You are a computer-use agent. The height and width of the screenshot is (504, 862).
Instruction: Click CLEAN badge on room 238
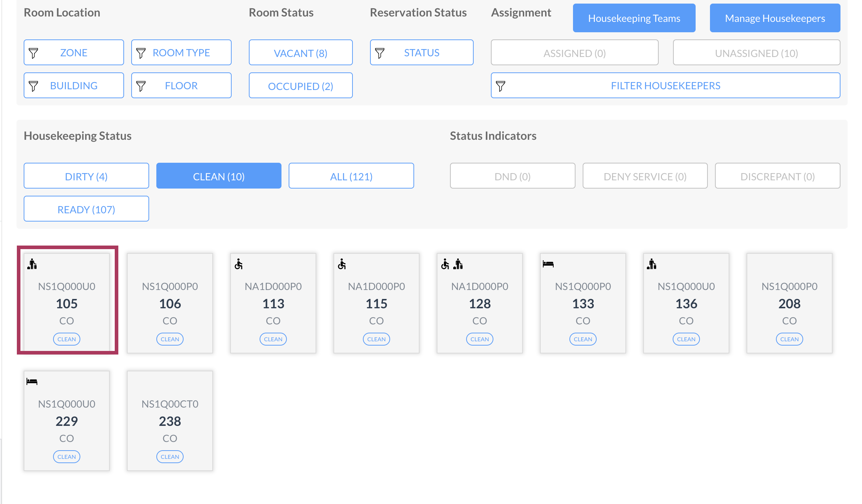point(170,457)
